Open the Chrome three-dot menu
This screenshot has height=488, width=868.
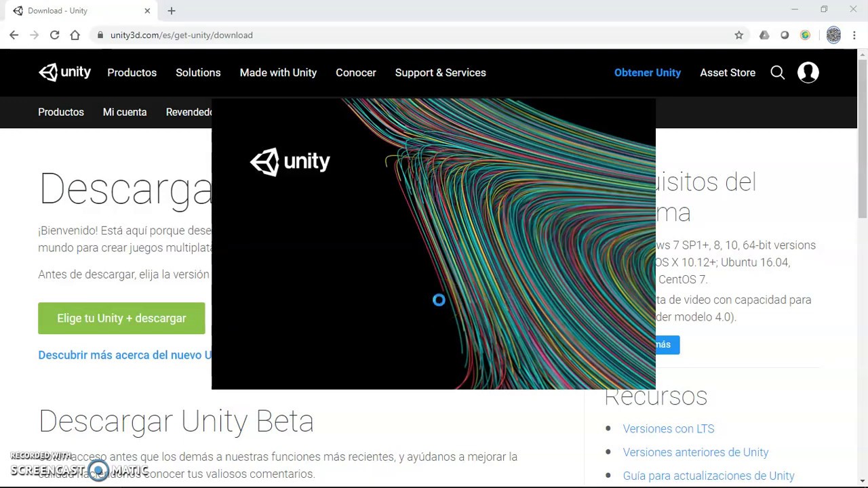pos(854,35)
